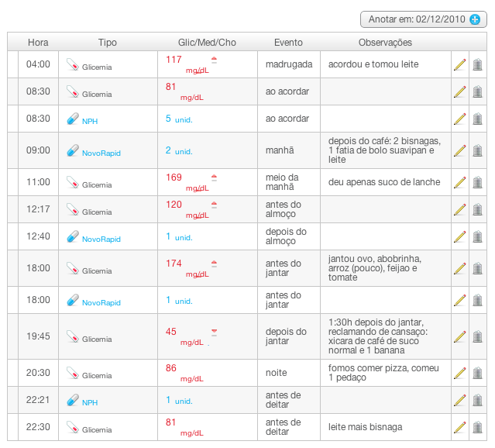Click the low-glucose arrow at 45 mg/dL

(x=214, y=332)
